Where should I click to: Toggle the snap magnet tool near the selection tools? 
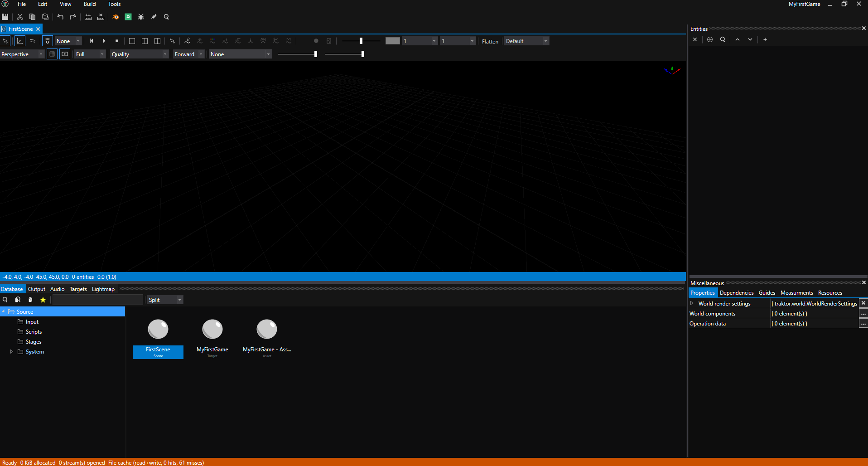[x=47, y=41]
